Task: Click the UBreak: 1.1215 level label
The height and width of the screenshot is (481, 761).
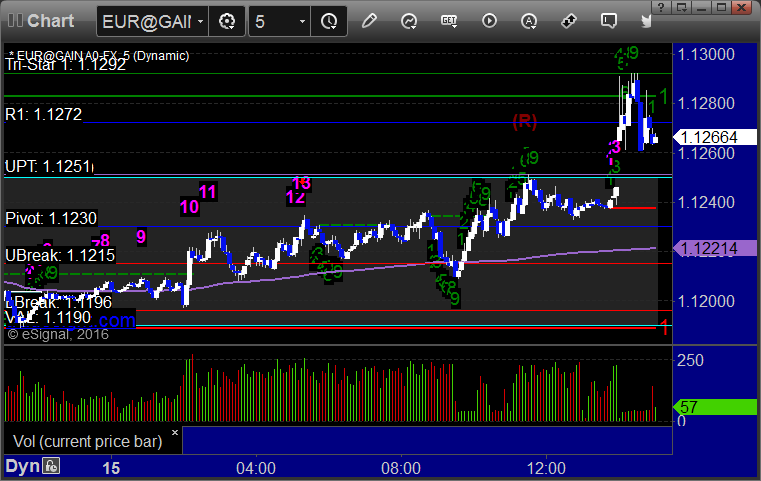Action: pos(60,255)
